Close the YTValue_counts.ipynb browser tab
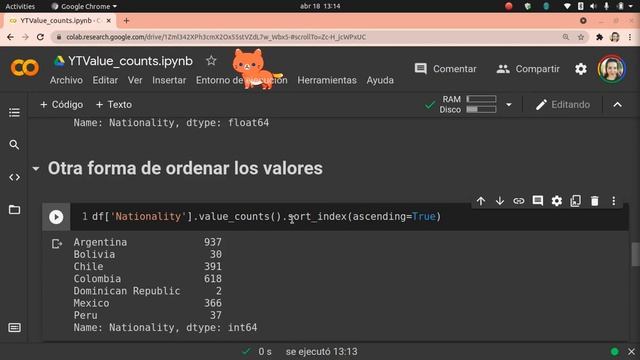The width and height of the screenshot is (640, 360). pos(109,20)
